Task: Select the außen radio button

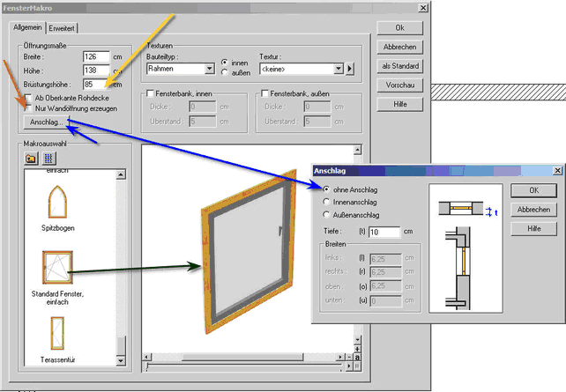Action: click(x=224, y=73)
